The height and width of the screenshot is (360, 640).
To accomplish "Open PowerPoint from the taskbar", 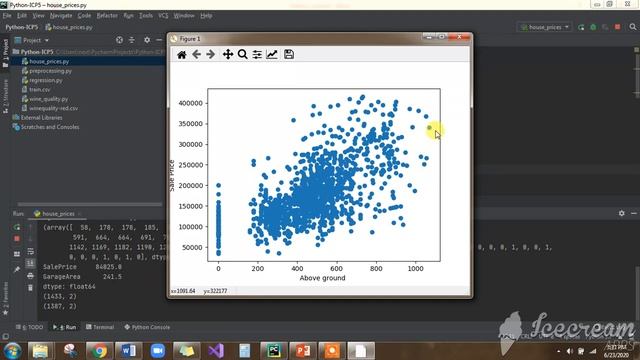I will [x=303, y=351].
